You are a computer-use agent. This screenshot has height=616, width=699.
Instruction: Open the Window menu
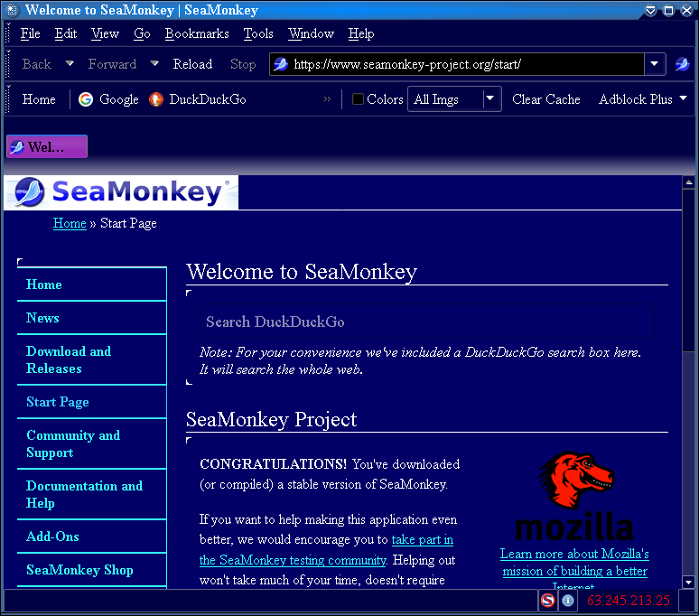click(x=311, y=34)
